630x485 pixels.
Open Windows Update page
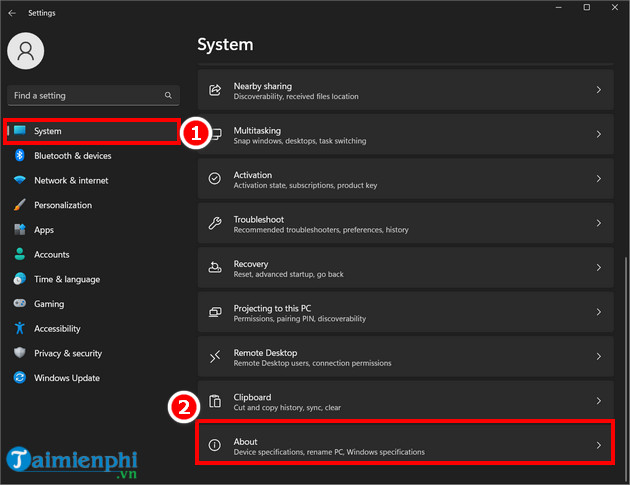pyautogui.click(x=92, y=378)
